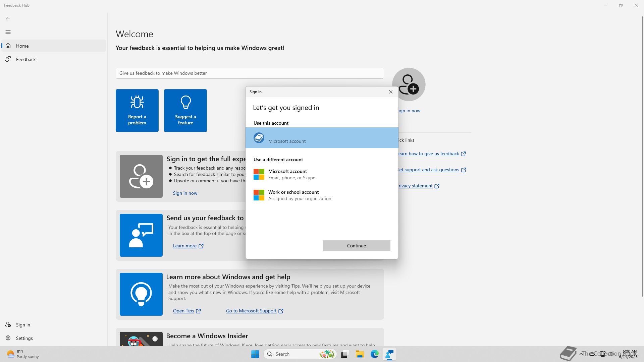Click the feedback search input field

point(250,73)
